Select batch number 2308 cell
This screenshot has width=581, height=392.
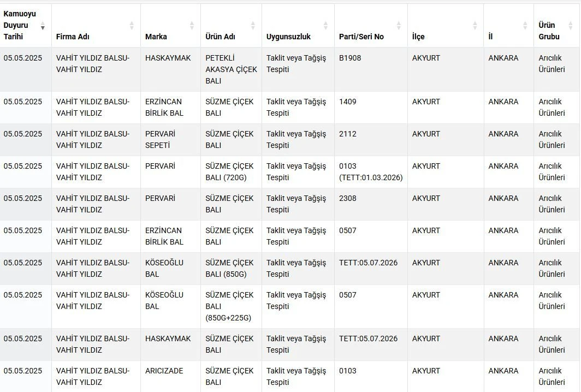(371, 204)
